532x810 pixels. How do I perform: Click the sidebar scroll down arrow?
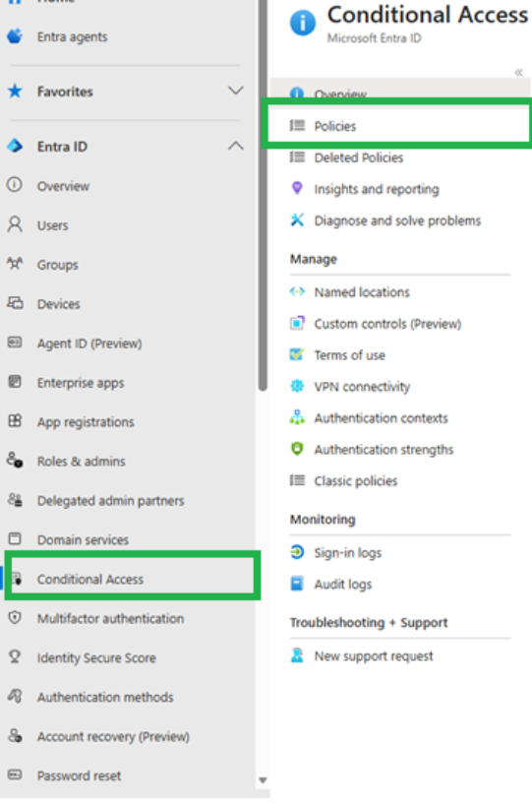pos(263,780)
